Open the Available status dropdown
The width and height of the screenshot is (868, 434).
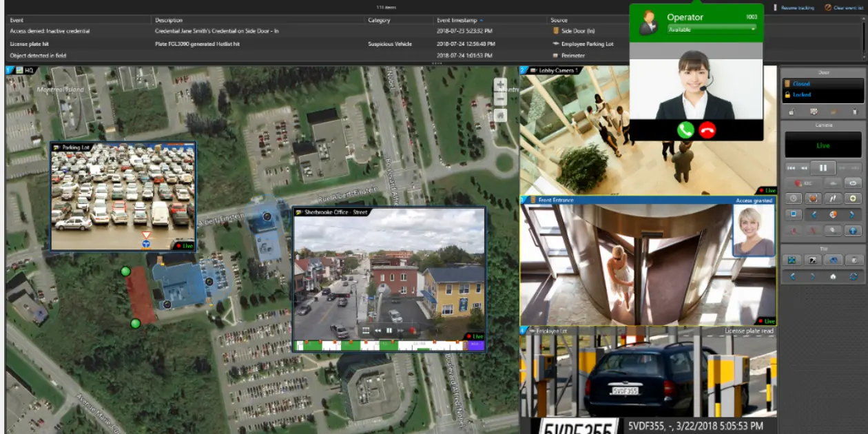[x=712, y=30]
